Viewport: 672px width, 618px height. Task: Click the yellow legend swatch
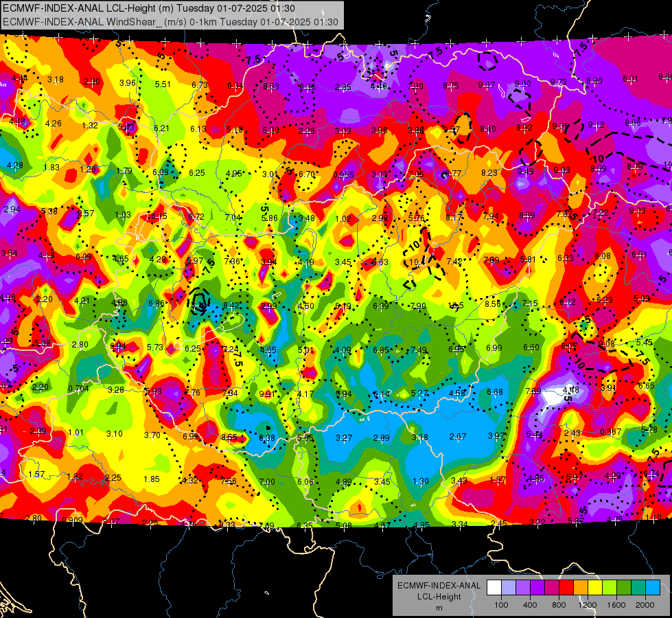tap(595, 588)
